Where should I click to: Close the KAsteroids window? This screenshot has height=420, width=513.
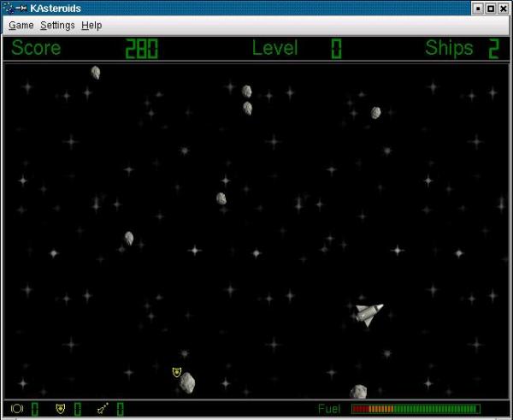coord(504,9)
